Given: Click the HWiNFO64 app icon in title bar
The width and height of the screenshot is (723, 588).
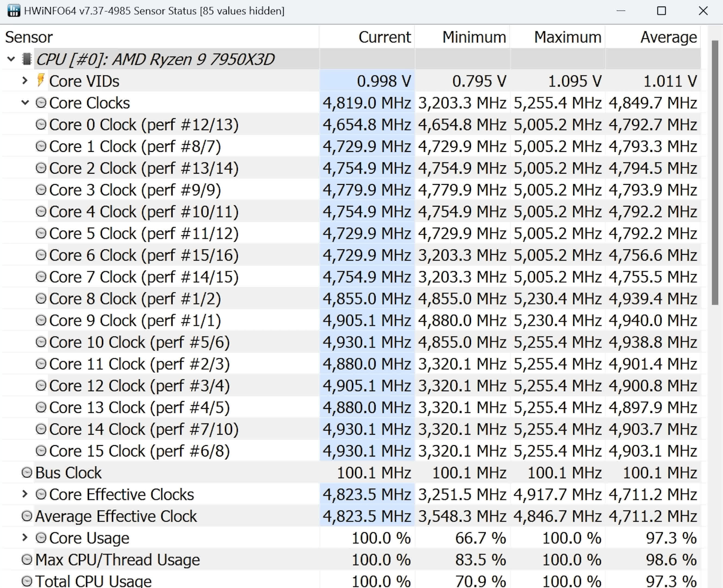Looking at the screenshot, I should click(x=14, y=11).
